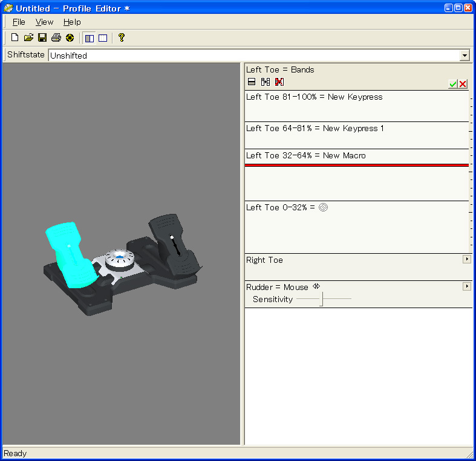The width and height of the screenshot is (476, 461).
Task: Select Left Toe 64-81% New Keypress 1
Action: 357,135
